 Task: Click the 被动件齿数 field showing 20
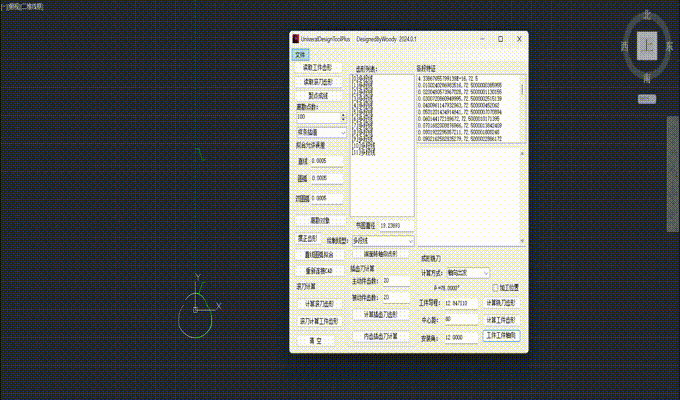[396, 298]
